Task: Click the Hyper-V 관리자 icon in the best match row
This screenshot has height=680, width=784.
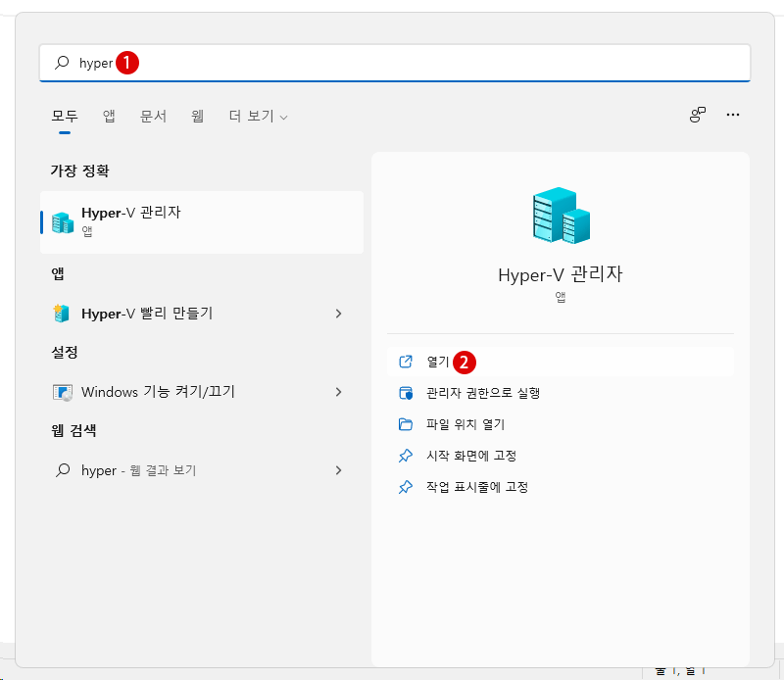Action: pyautogui.click(x=63, y=222)
